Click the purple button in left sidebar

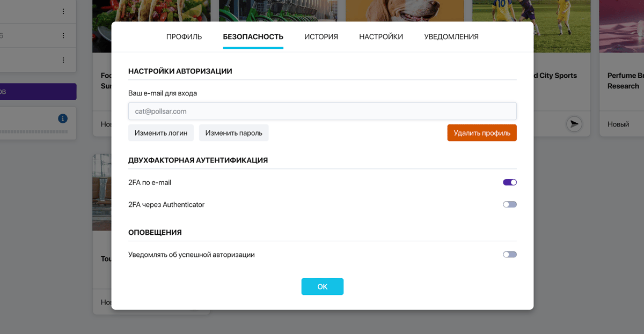[38, 92]
